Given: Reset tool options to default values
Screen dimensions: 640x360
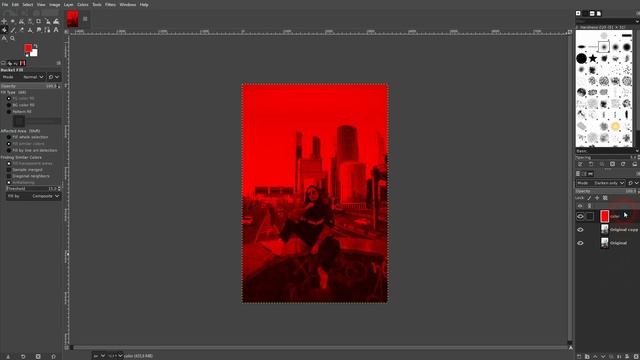Looking at the screenshot, I should tap(53, 356).
